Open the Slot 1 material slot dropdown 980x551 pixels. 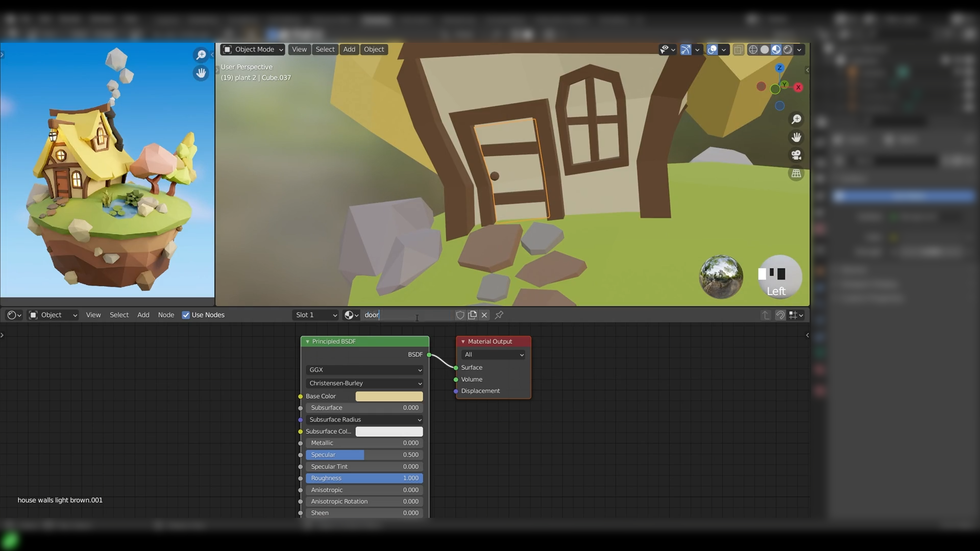pos(315,315)
